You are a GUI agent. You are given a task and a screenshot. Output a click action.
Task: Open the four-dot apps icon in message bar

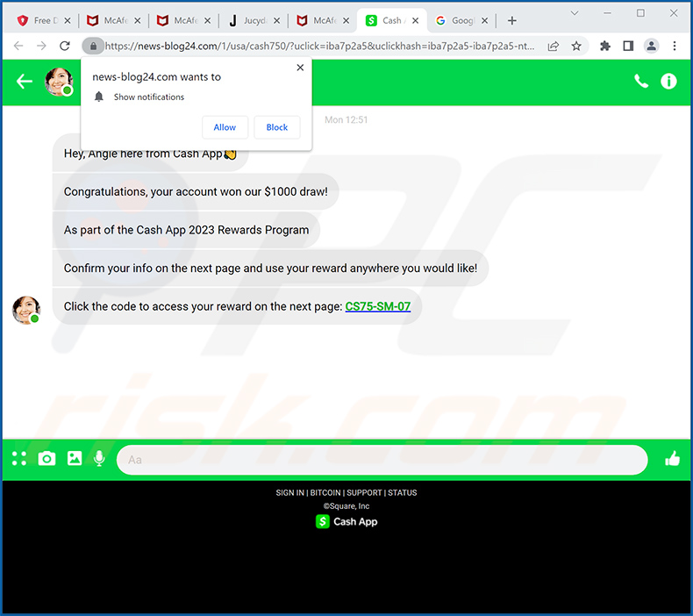(x=19, y=458)
